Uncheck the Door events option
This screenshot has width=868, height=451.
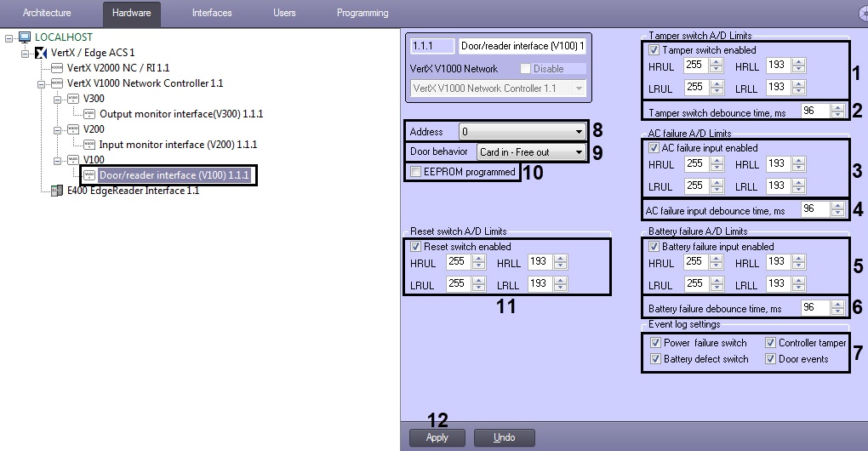coord(770,358)
